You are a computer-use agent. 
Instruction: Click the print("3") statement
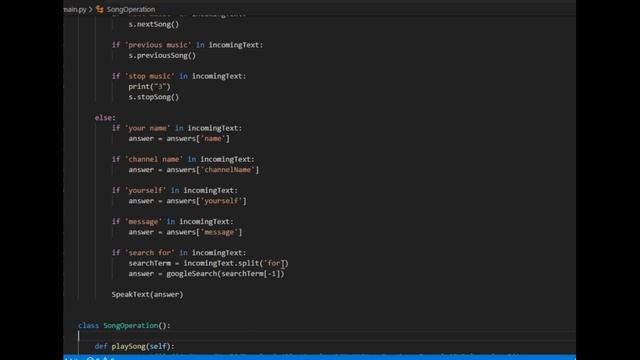(149, 87)
